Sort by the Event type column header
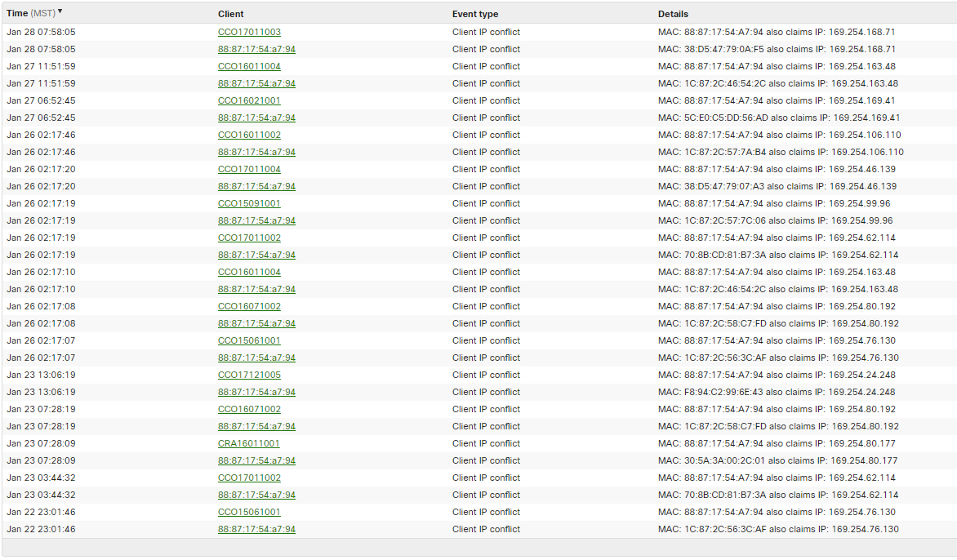 point(474,14)
